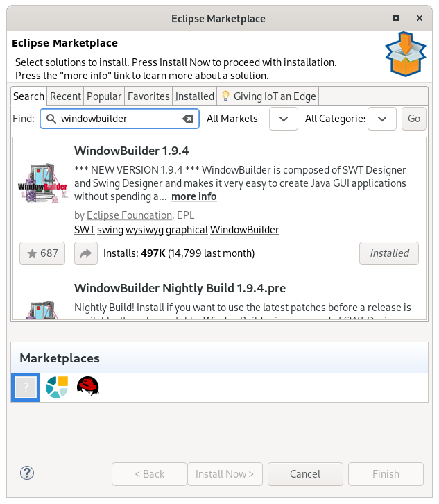Click the WindowBuilder Nightly Build 1.9.4.pre title
The image size is (439, 504).
[180, 288]
